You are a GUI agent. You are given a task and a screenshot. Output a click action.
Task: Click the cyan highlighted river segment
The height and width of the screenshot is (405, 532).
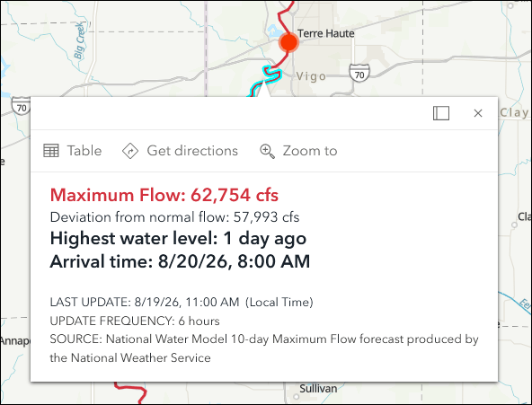(266, 81)
